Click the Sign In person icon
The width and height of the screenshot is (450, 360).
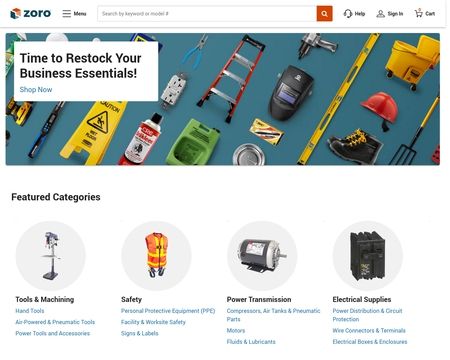click(380, 14)
